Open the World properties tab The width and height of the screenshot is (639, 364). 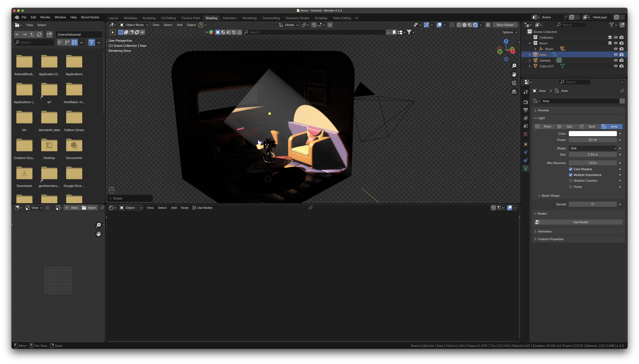pyautogui.click(x=526, y=134)
